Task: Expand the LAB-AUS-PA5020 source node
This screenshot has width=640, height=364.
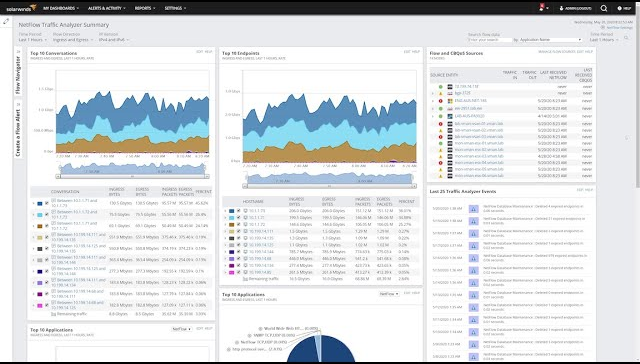Action: pyautogui.click(x=433, y=116)
